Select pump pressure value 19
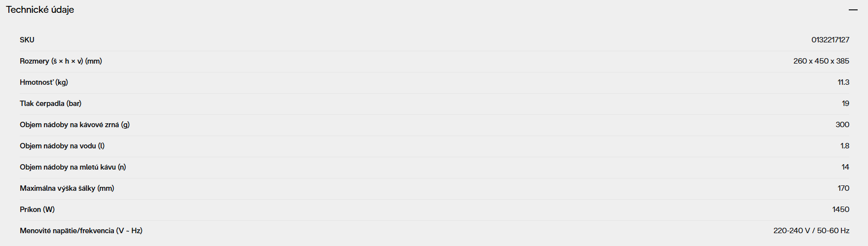Viewport: 868px width, 246px height. 845,104
